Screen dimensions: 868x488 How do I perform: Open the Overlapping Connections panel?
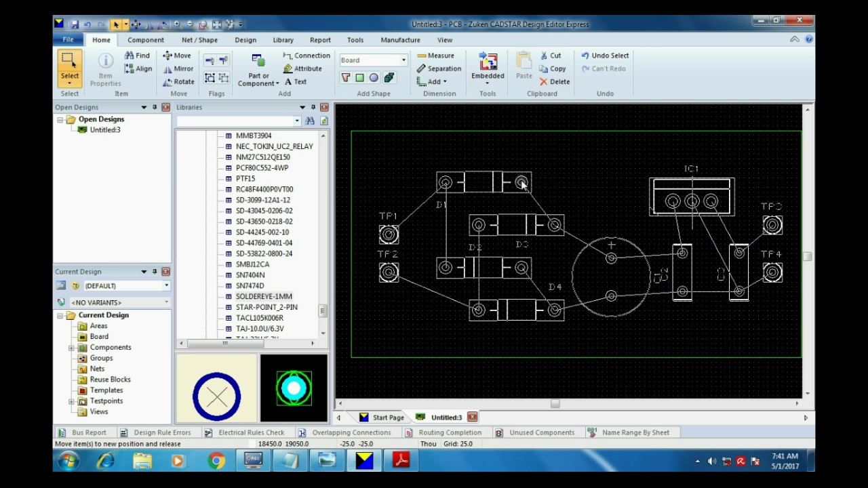[x=344, y=432]
